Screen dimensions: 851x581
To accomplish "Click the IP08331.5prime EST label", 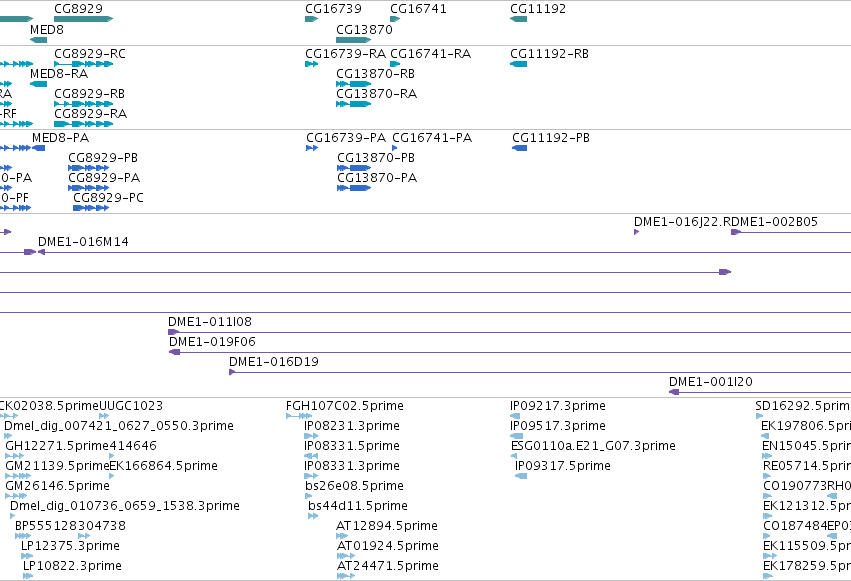I will 352,446.
